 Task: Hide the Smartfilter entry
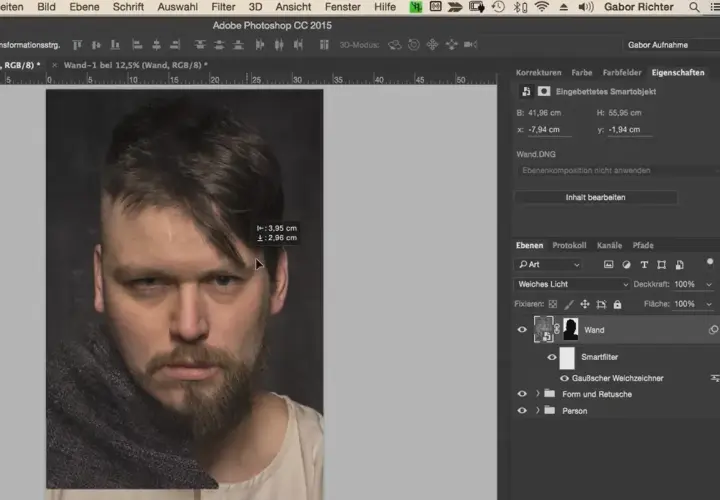click(552, 357)
